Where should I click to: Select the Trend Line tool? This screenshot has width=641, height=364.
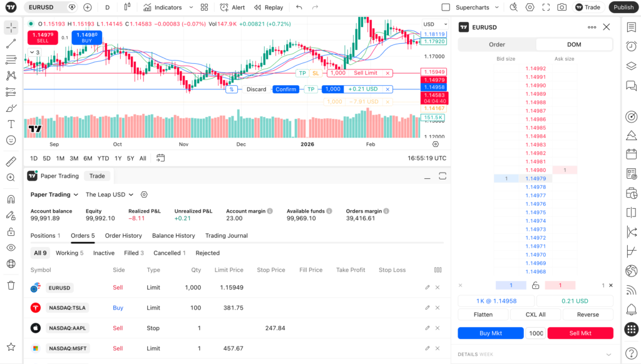9,44
